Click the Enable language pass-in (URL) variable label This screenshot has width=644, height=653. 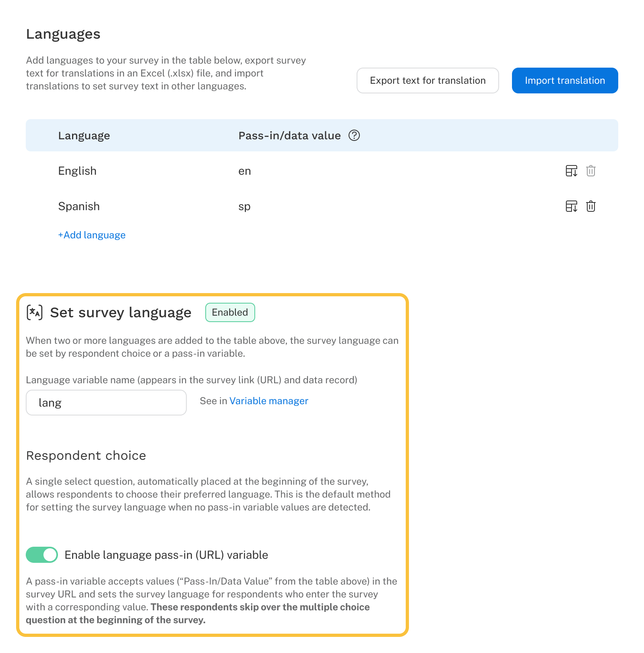click(x=166, y=555)
